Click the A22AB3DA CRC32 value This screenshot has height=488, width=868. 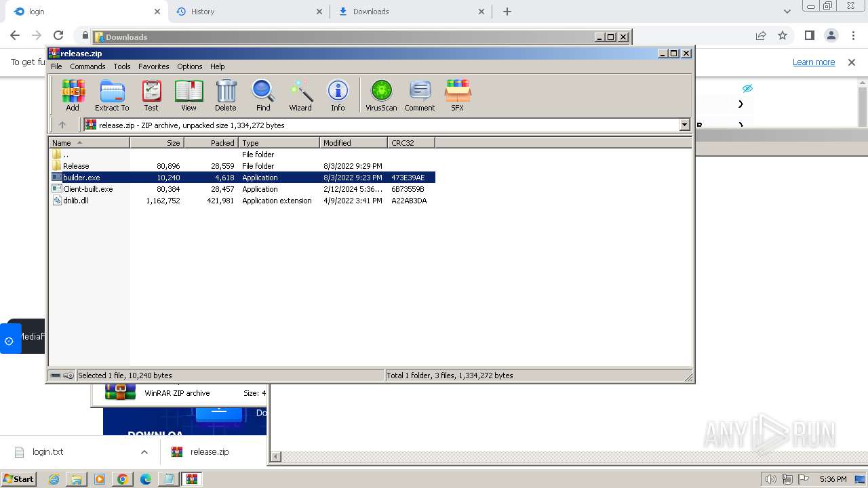[x=409, y=201]
